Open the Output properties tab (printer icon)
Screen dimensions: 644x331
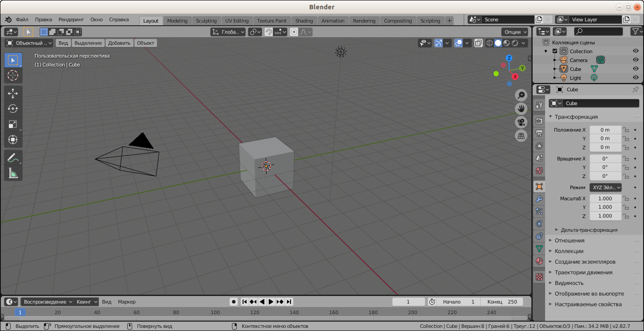pyautogui.click(x=539, y=133)
